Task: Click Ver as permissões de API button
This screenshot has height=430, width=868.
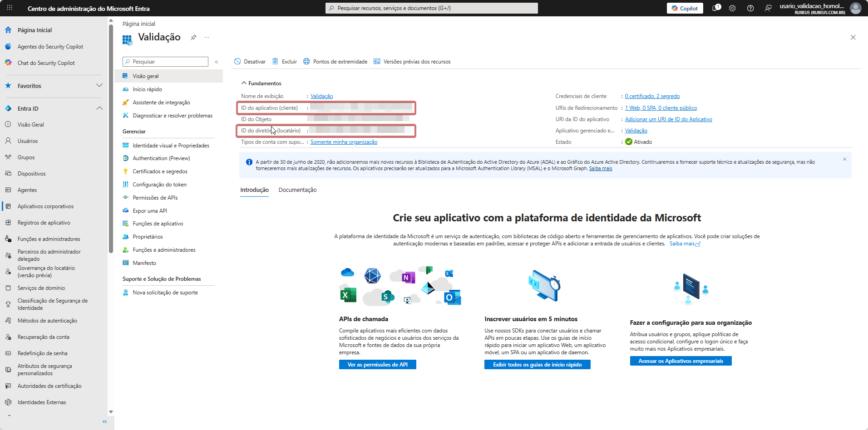Action: click(x=378, y=365)
